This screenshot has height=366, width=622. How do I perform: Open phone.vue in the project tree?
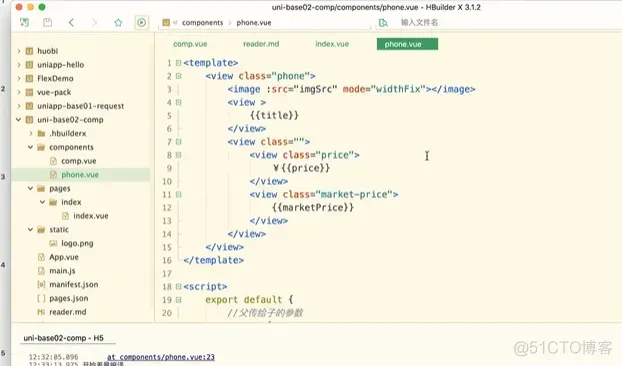point(81,174)
